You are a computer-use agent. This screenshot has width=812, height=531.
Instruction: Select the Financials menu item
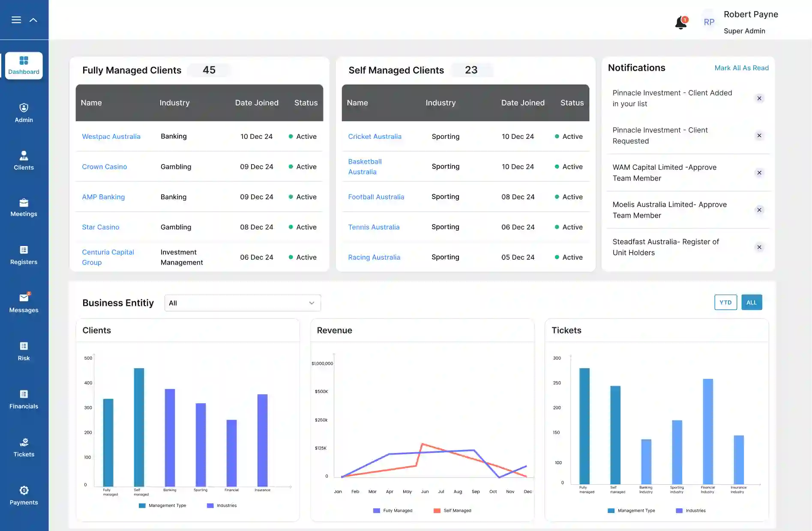pos(24,399)
